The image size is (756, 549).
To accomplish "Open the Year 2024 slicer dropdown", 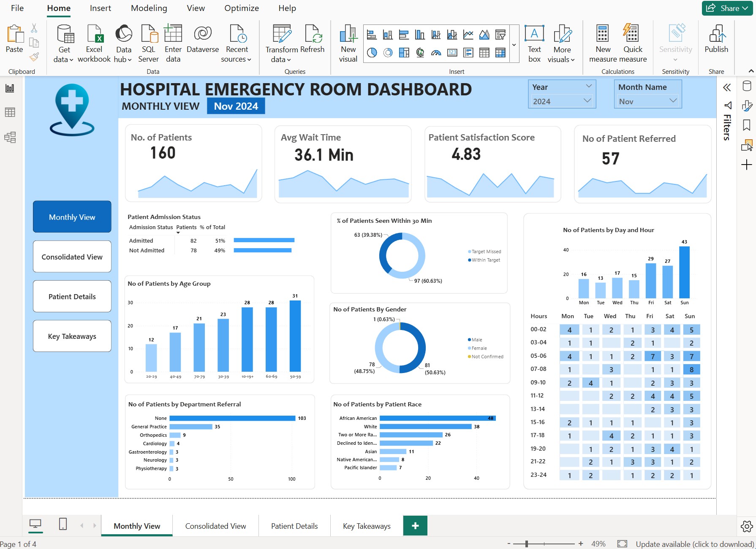I will 587,101.
